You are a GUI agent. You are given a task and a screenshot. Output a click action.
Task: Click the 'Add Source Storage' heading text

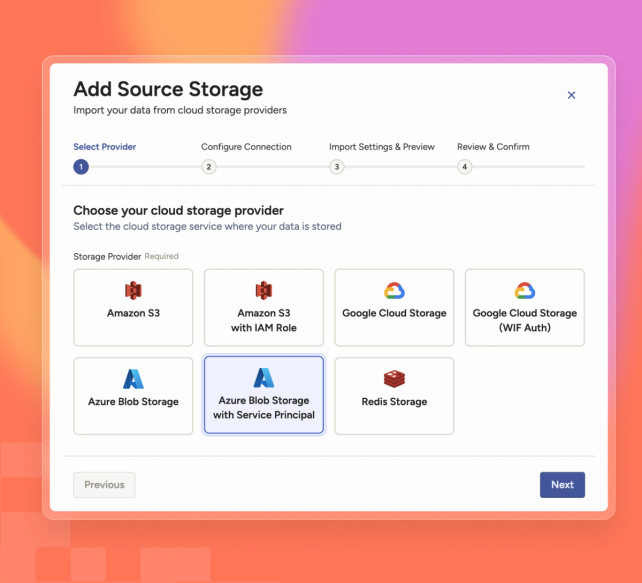coord(168,89)
